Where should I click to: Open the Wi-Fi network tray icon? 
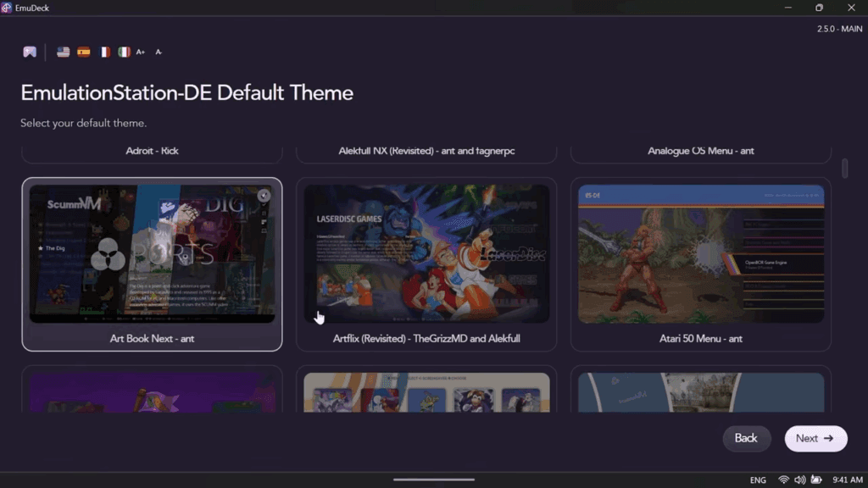pyautogui.click(x=783, y=480)
